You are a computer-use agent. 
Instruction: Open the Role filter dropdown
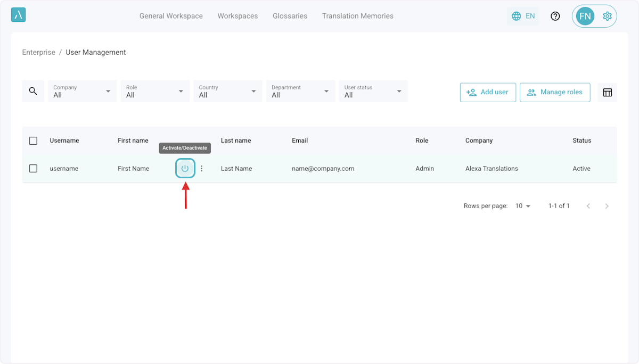(x=155, y=92)
